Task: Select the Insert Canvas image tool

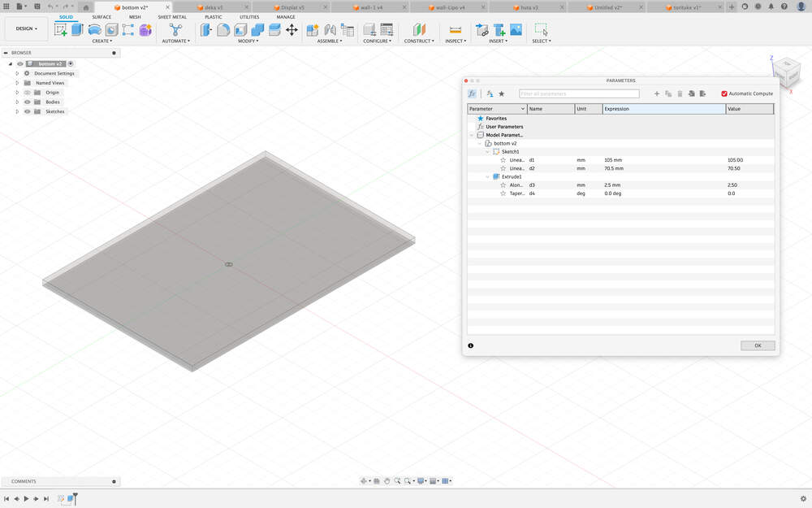Action: [x=516, y=29]
